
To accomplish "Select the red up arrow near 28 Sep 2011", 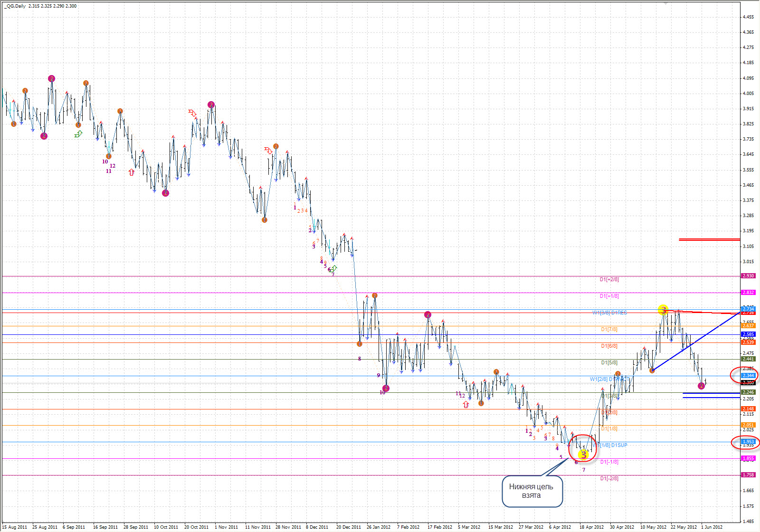I will pos(132,172).
